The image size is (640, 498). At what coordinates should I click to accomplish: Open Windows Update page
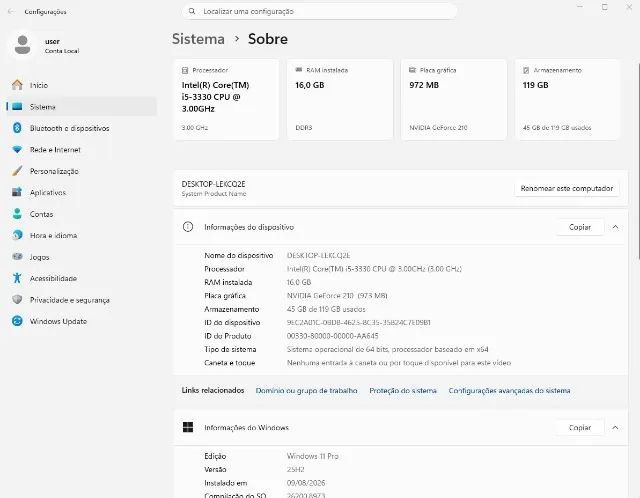82,321
